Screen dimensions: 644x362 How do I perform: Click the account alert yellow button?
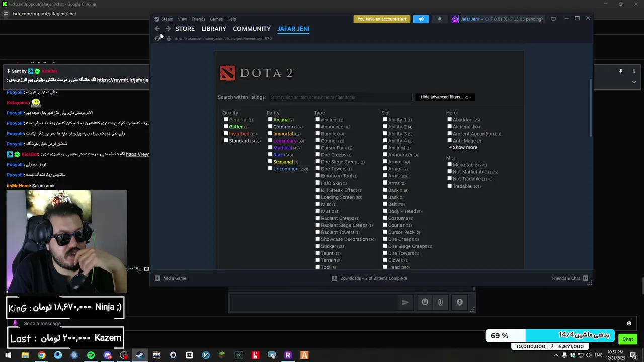point(382,19)
